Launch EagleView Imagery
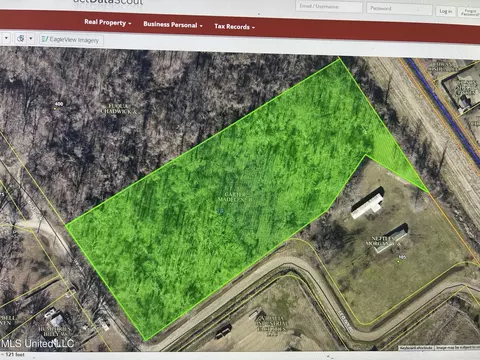 pos(71,40)
